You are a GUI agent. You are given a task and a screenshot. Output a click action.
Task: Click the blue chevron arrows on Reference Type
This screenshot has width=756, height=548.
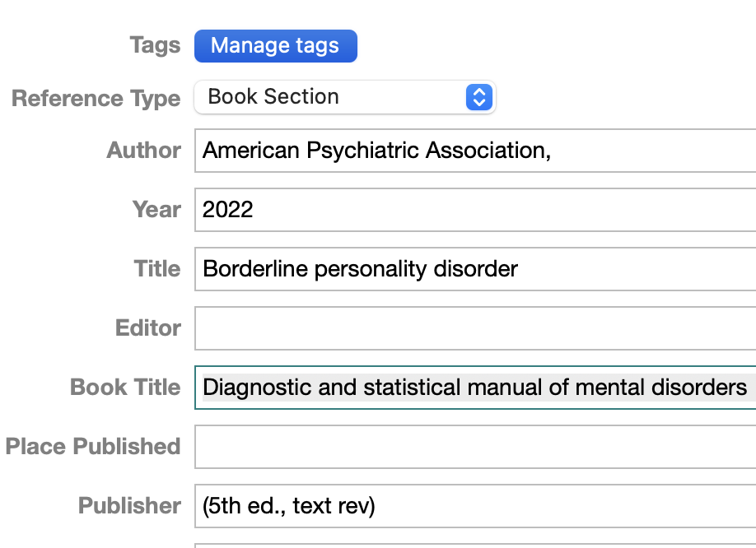tap(478, 97)
